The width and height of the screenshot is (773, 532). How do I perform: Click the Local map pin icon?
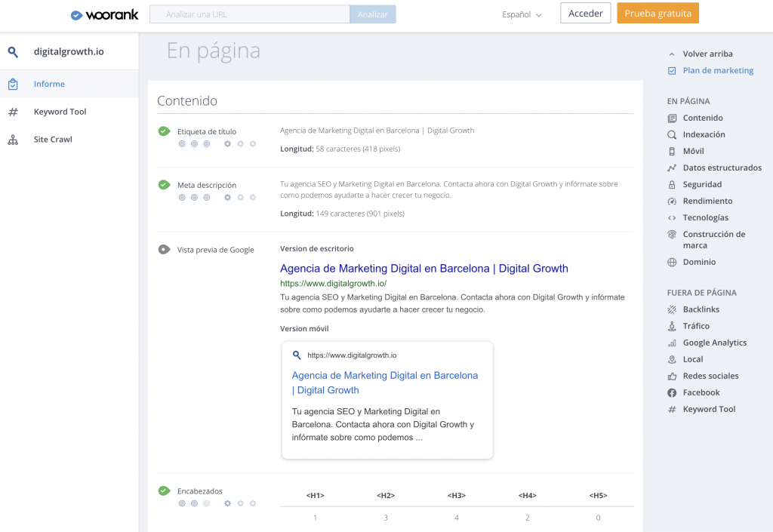[x=672, y=360]
